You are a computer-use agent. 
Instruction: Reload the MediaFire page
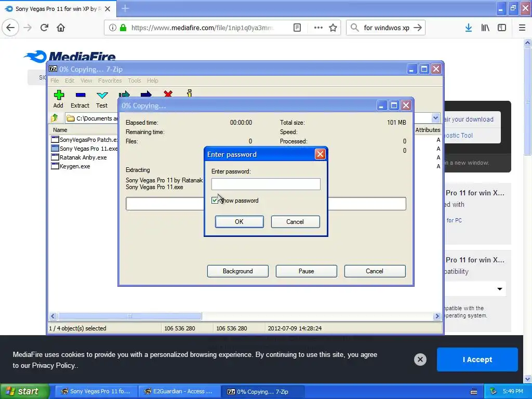[x=44, y=28]
